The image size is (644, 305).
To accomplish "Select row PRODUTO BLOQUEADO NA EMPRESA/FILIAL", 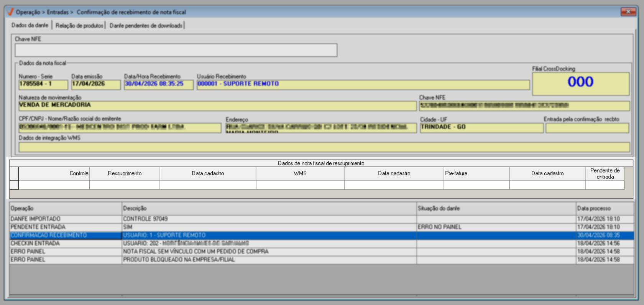I will point(321,260).
